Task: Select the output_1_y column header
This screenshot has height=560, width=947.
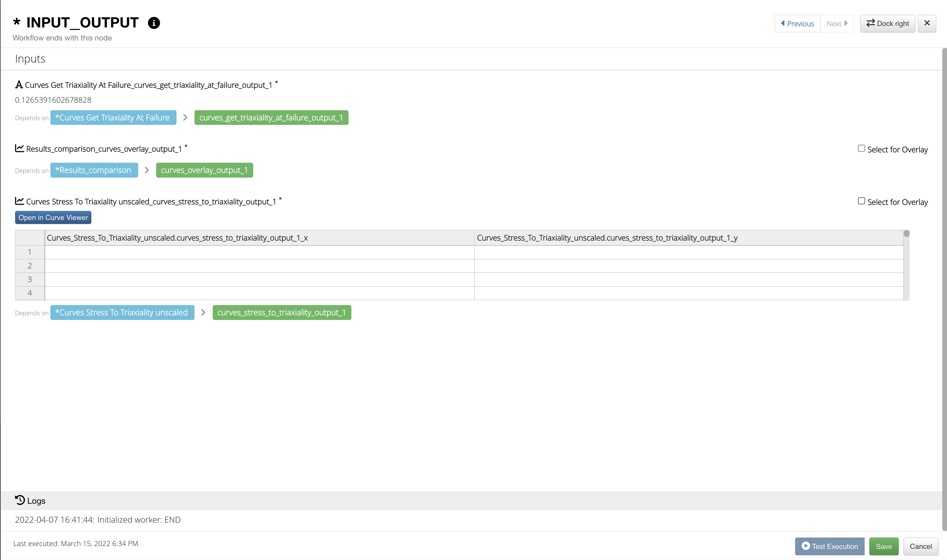Action: click(x=689, y=238)
